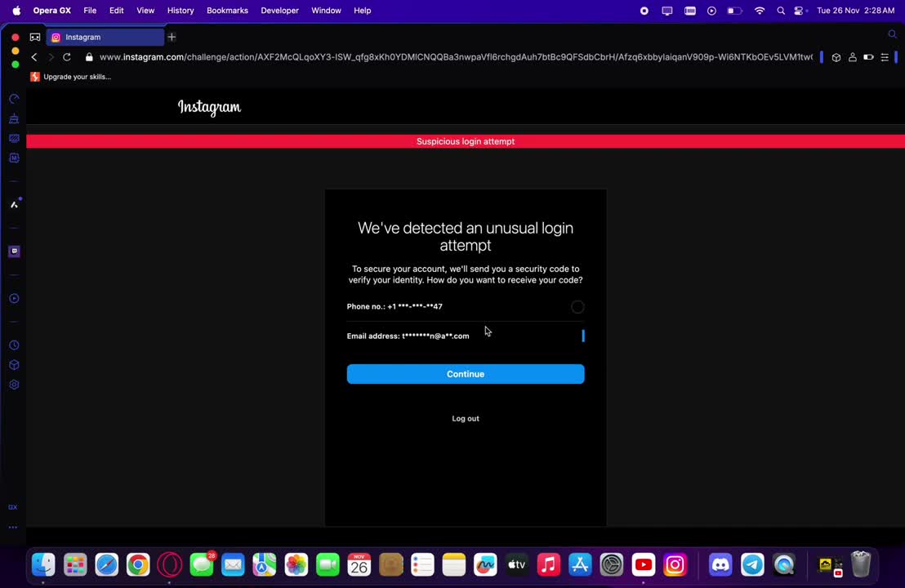Open Spotlight search in menu bar
The width and height of the screenshot is (905, 588).
(x=781, y=11)
